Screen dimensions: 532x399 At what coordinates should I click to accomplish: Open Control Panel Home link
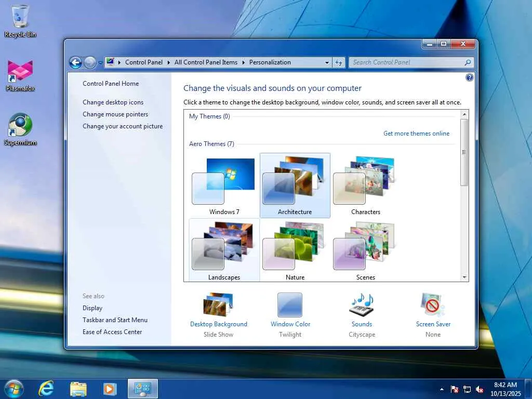111,84
